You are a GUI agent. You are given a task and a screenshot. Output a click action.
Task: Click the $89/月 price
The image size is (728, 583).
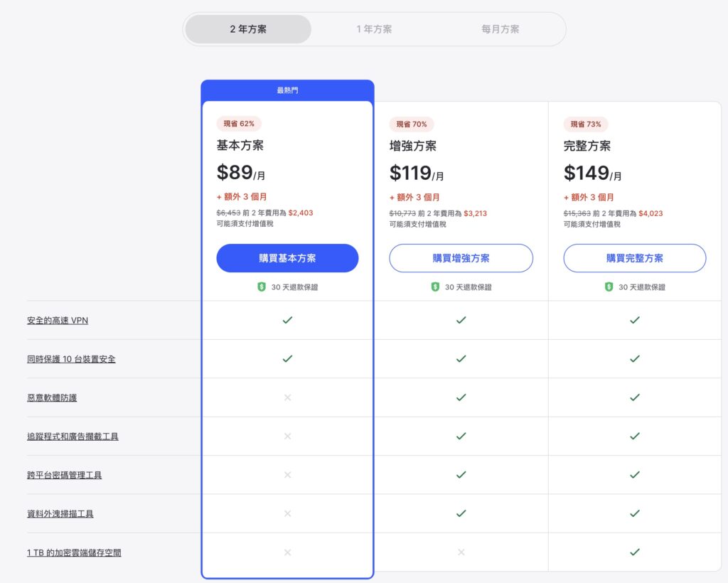(241, 173)
